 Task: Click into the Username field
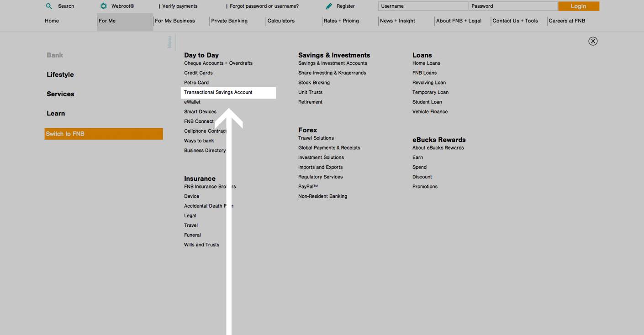pos(422,6)
